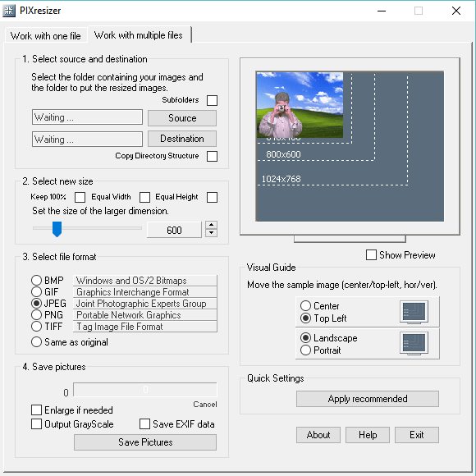Choose the PNG format radio button
Viewport: 476px width, 476px height.
pos(36,315)
